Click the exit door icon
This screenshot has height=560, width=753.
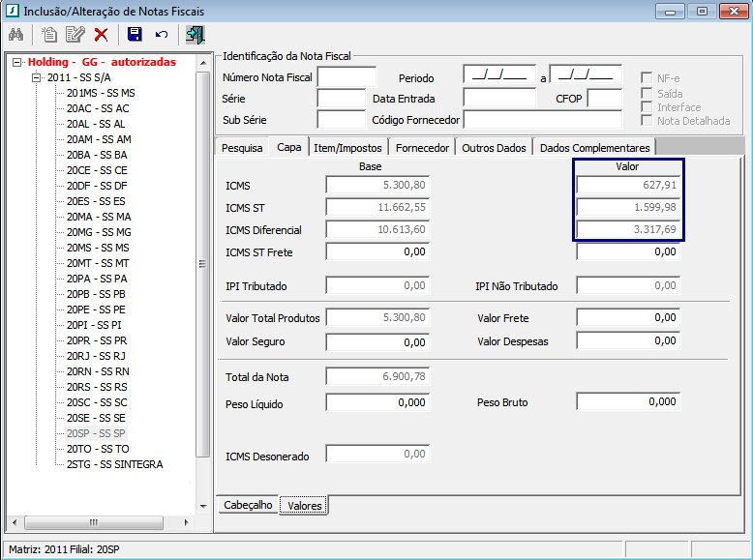coord(195,35)
